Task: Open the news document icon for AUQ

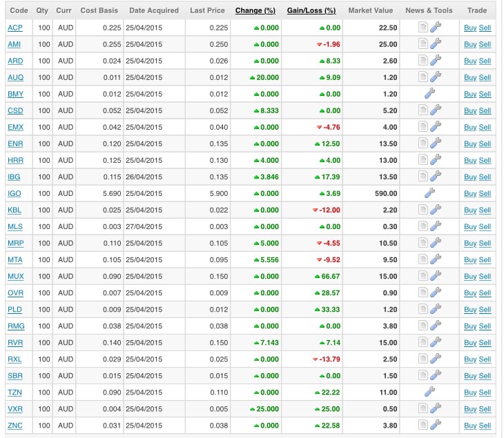Action: (423, 77)
